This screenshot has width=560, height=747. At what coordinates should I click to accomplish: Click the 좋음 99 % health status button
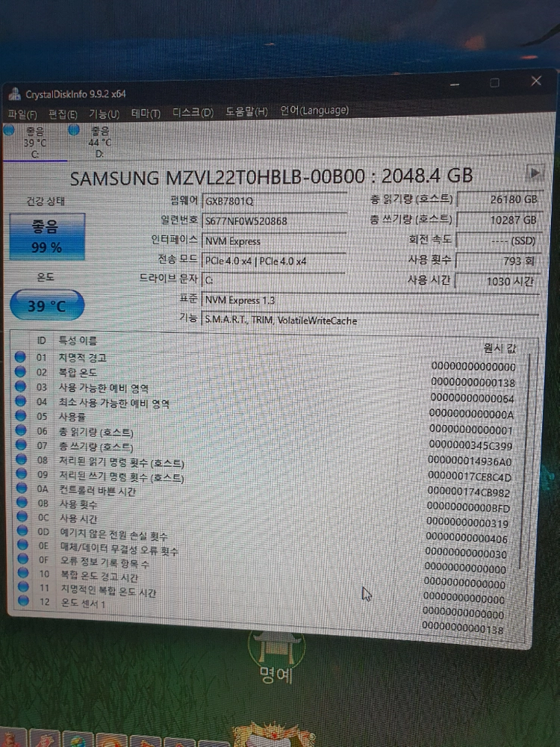coord(47,236)
